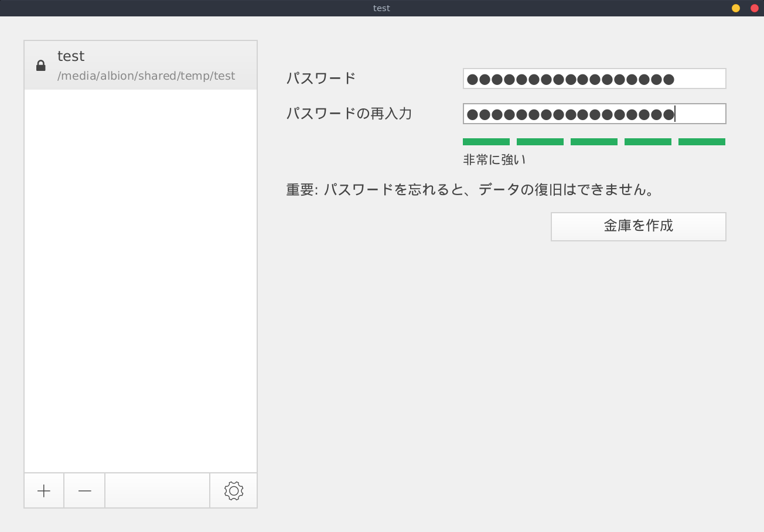Focus the パスワード input field
The height and width of the screenshot is (532, 764).
point(594,78)
